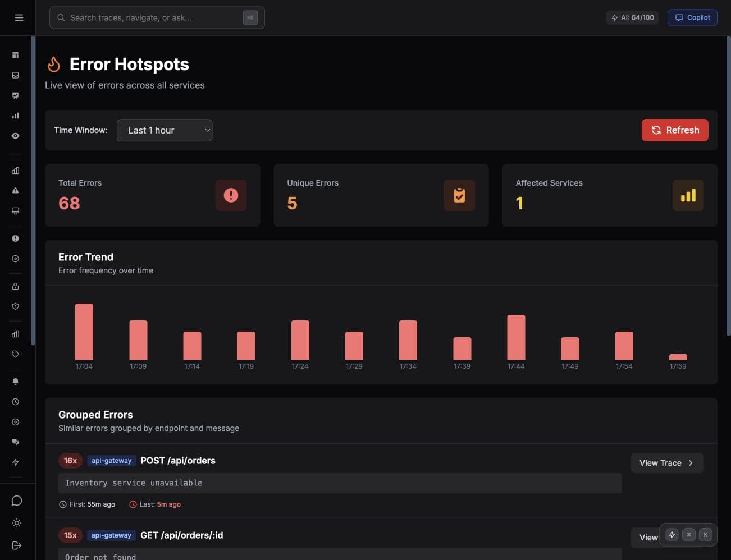This screenshot has width=731, height=560.
Task: Click the 15x error count badge
Action: 70,535
